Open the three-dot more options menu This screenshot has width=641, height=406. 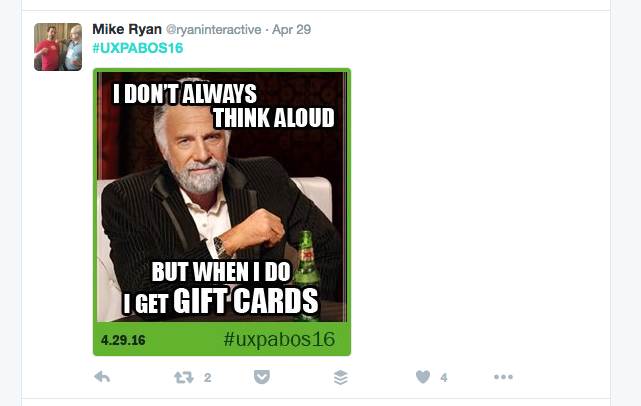point(503,377)
